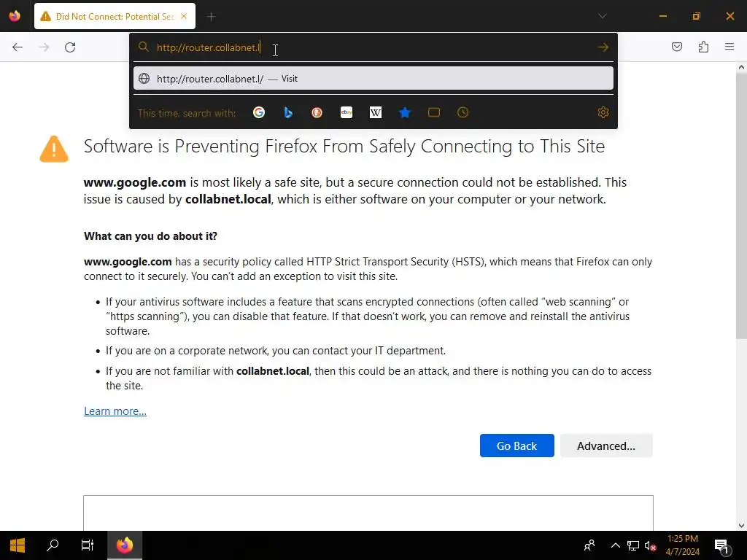This screenshot has width=747, height=560.
Task: Open Save to Pocket button
Action: [676, 47]
